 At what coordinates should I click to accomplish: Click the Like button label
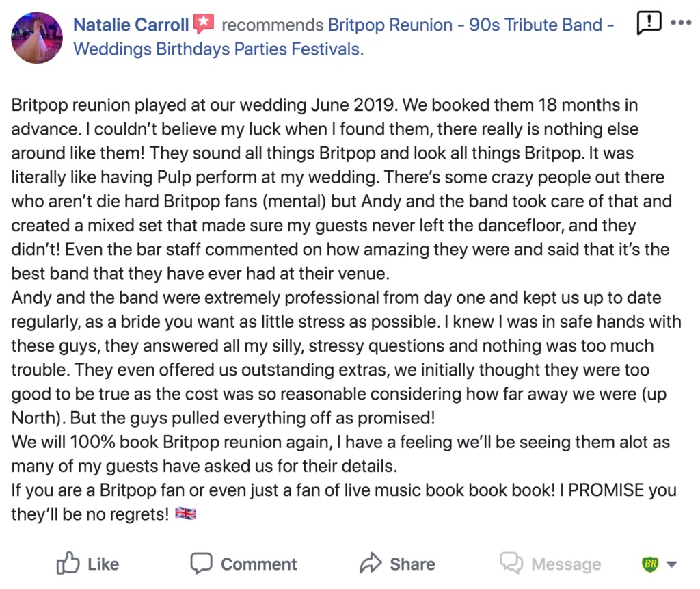[103, 564]
